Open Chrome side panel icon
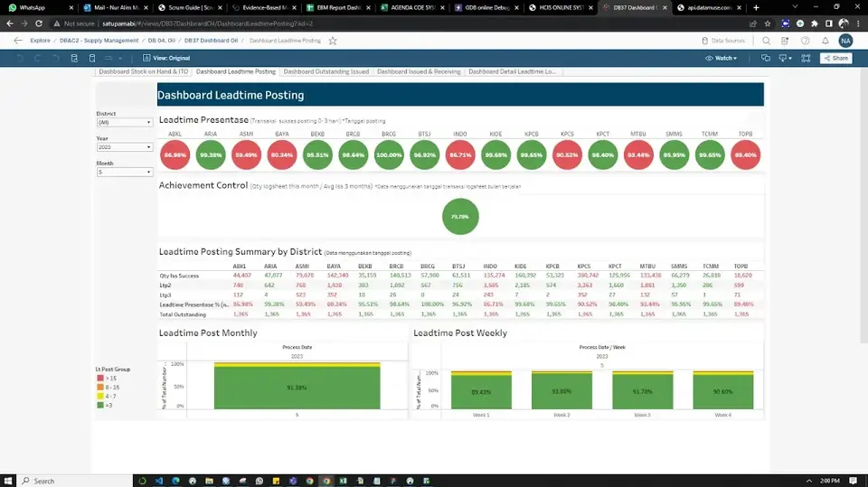The width and height of the screenshot is (868, 487). [x=829, y=23]
